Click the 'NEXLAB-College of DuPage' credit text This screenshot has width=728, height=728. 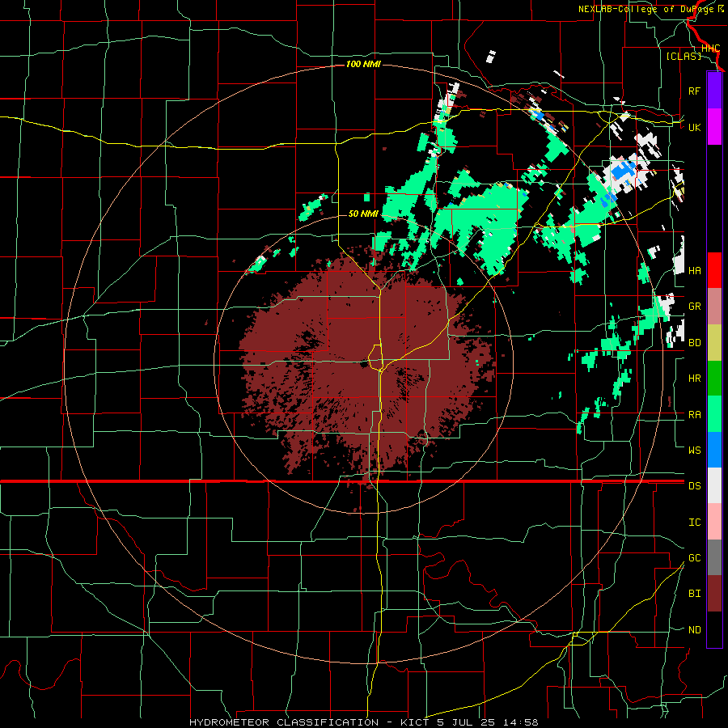(x=647, y=9)
